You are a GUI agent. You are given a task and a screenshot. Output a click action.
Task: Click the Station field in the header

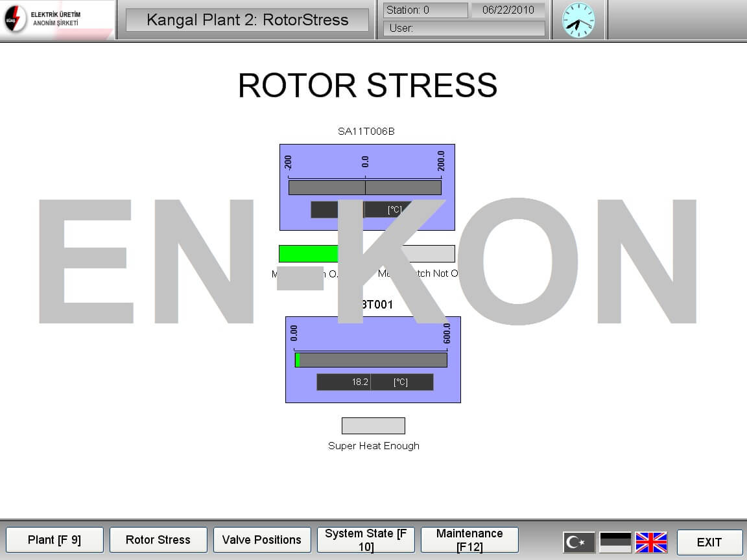point(425,10)
